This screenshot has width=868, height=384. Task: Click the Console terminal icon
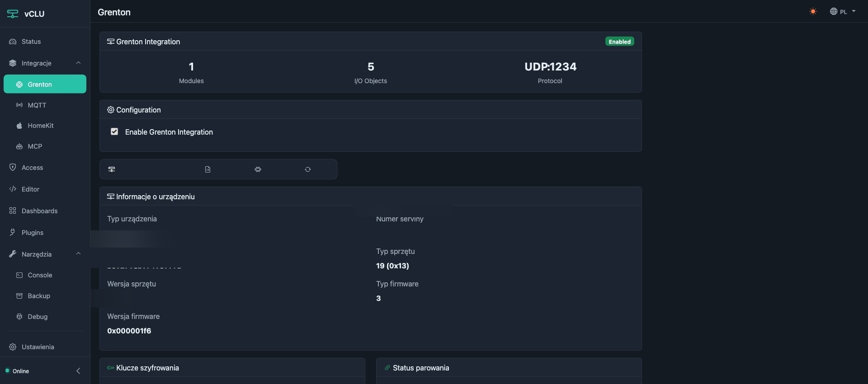19,275
